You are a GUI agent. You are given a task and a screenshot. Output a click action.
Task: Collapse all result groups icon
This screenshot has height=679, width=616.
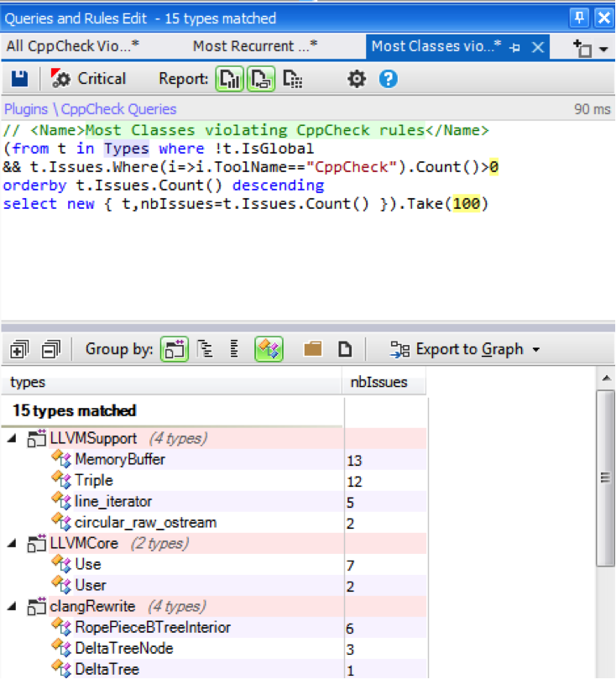click(51, 349)
